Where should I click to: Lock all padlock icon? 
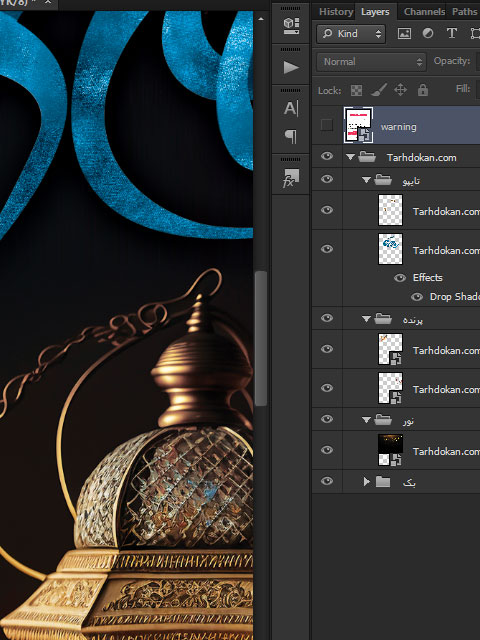point(423,90)
